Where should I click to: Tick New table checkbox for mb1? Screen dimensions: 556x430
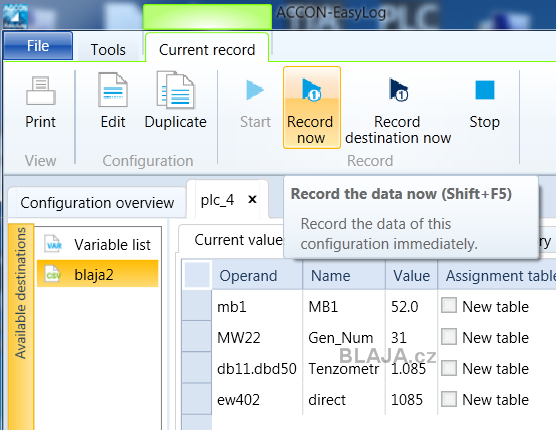pos(449,305)
